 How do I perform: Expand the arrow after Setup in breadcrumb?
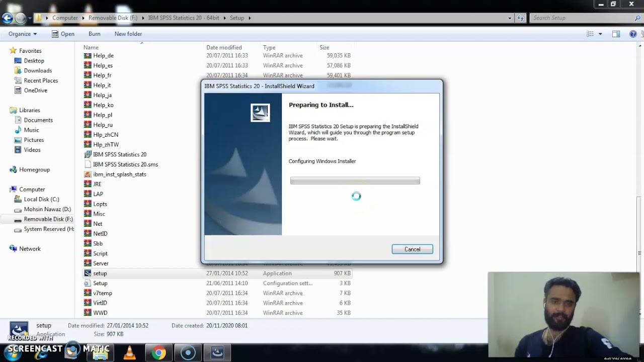coord(249,18)
